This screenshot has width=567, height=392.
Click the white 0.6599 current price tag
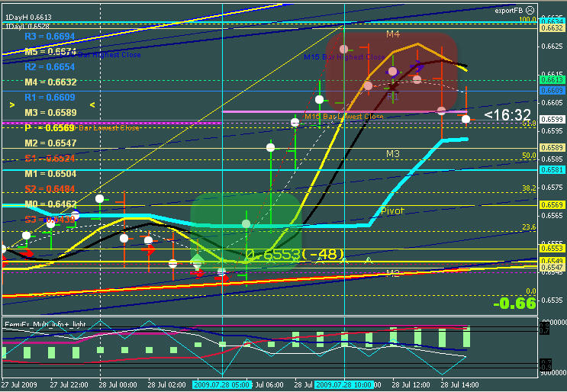(x=552, y=119)
